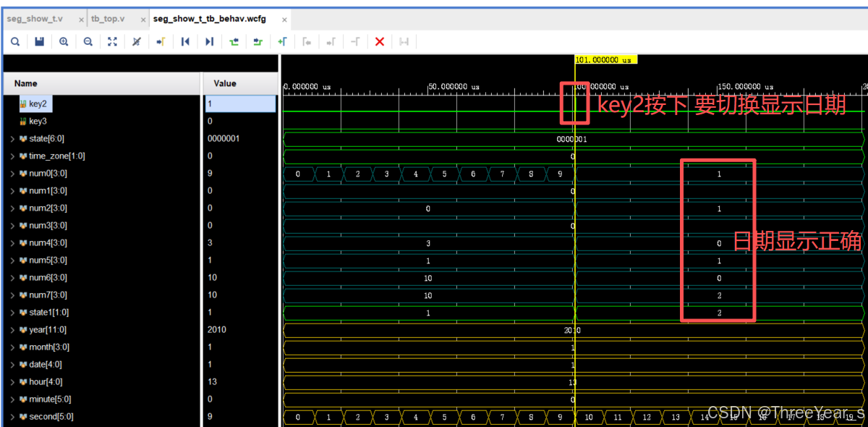Select the num5[3:0] signal name
The image size is (868, 427).
(48, 260)
